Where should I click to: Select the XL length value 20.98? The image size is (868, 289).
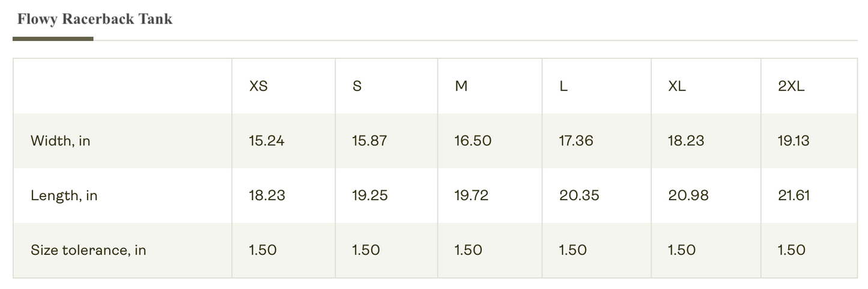[x=688, y=195]
